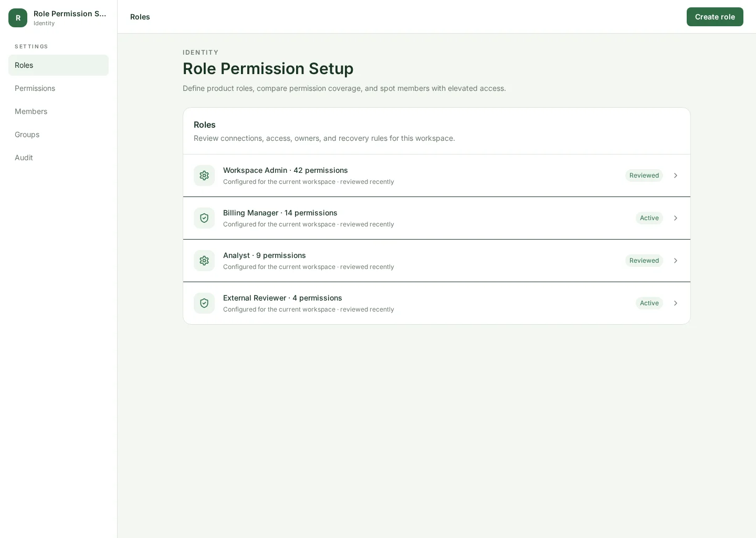Viewport: 756px width, 538px height.
Task: Click the Roles card heading
Action: pos(205,125)
